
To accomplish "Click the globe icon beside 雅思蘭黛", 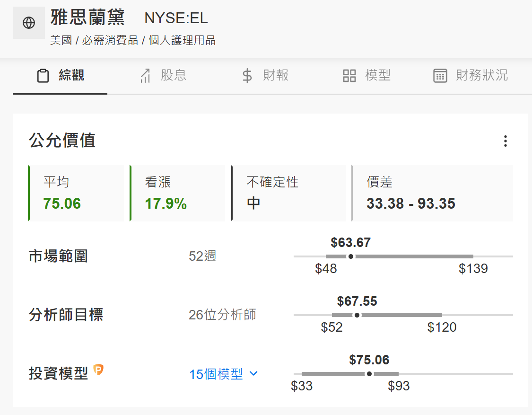I will [29, 23].
